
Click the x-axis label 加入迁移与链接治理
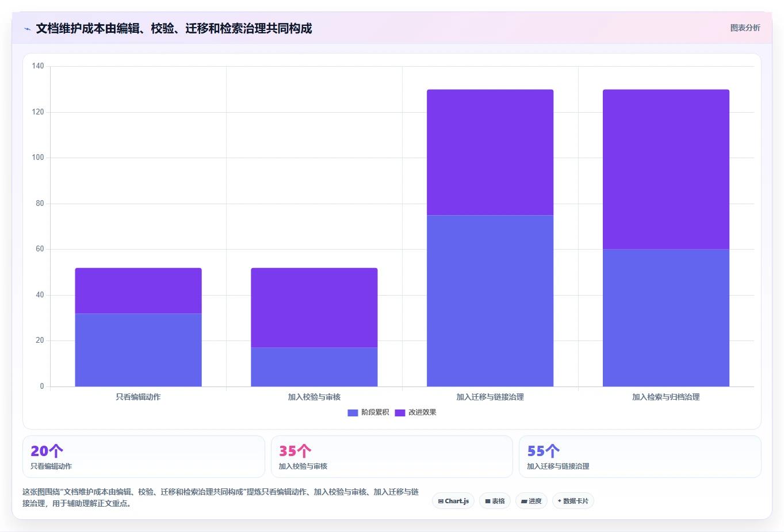pos(490,397)
